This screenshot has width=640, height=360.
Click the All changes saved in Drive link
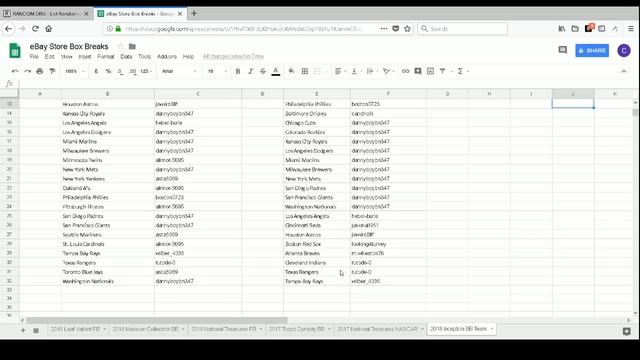coord(233,56)
